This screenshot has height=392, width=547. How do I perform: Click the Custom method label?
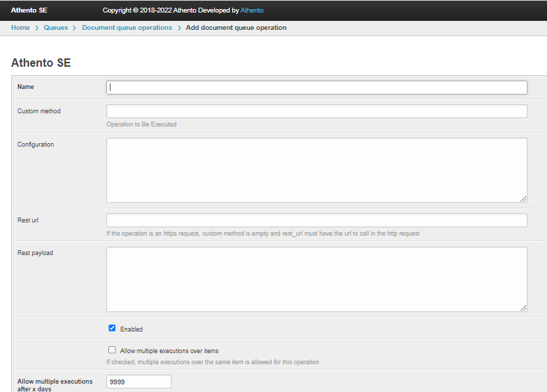pyautogui.click(x=39, y=111)
